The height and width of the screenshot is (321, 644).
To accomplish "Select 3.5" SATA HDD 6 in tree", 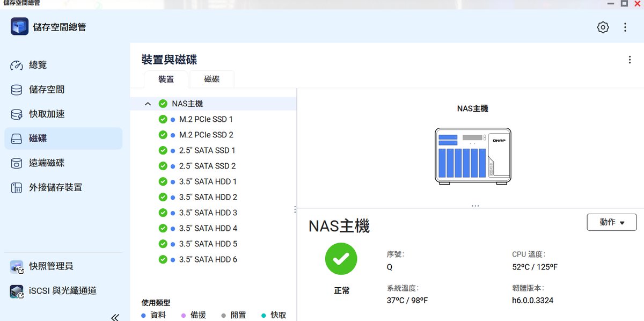I will [208, 259].
